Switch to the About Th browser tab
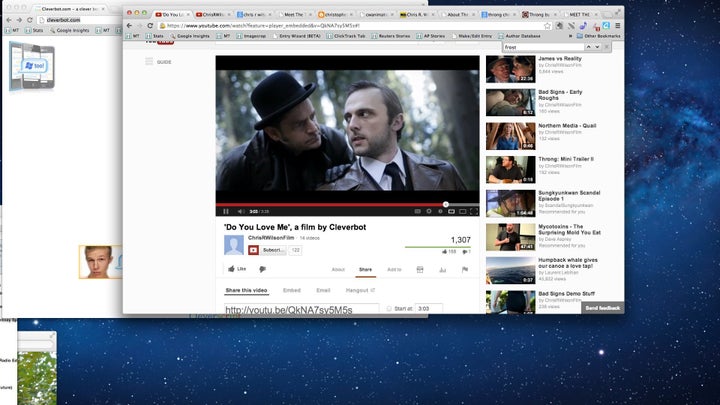 [x=457, y=15]
